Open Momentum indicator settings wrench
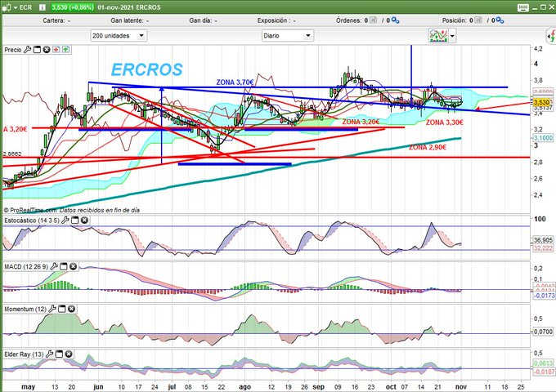This screenshot has height=392, width=556. (52, 309)
